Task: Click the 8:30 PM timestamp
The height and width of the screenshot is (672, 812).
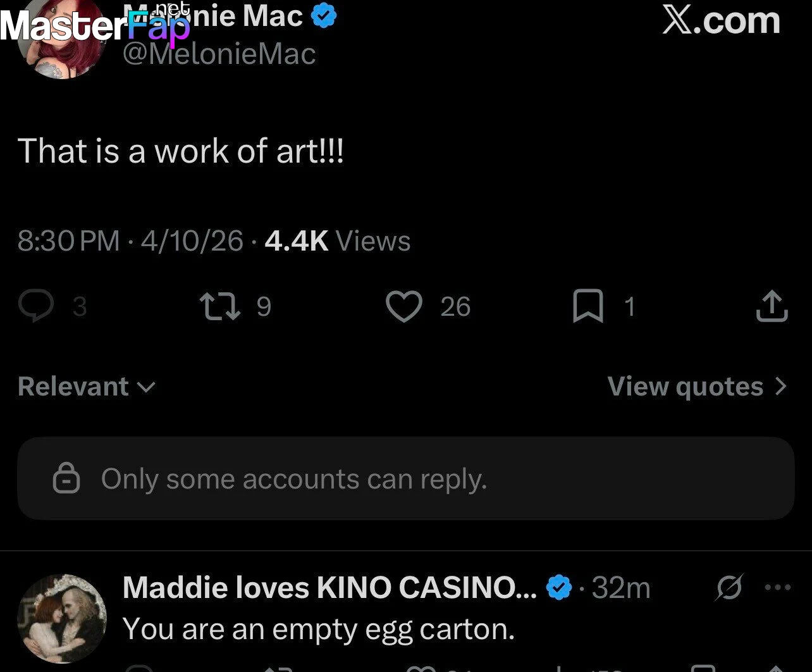Action: pyautogui.click(x=68, y=241)
